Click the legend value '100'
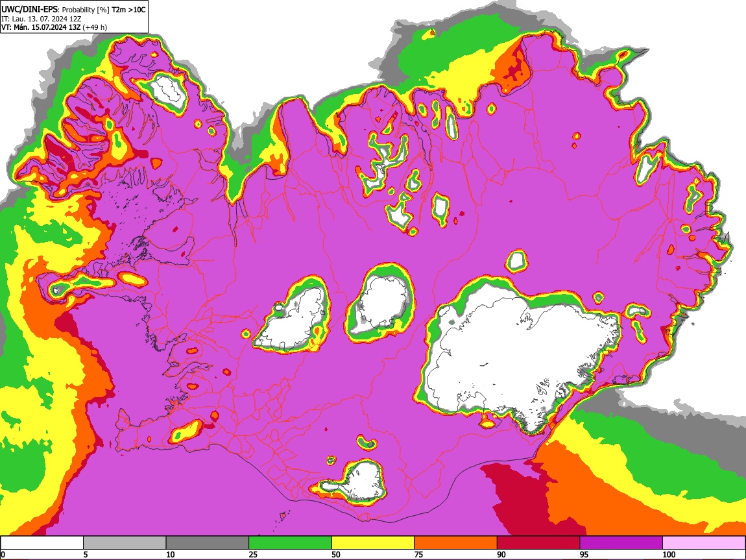Image resolution: width=746 pixels, height=560 pixels. [669, 554]
